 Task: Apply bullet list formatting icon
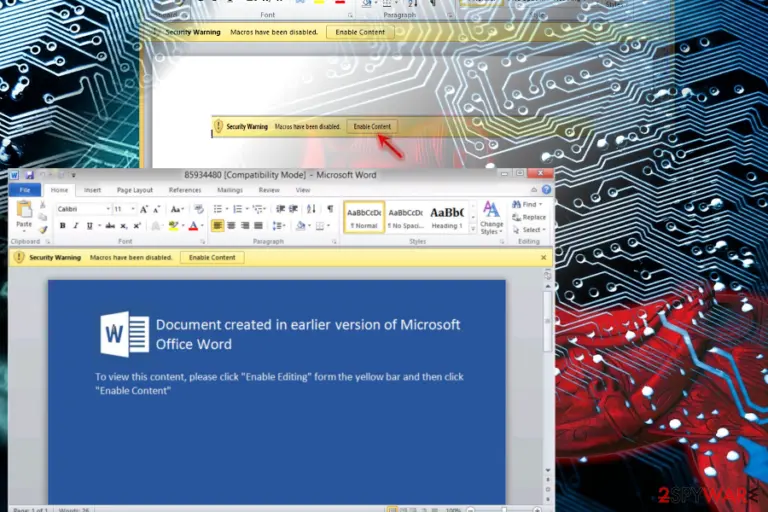218,209
